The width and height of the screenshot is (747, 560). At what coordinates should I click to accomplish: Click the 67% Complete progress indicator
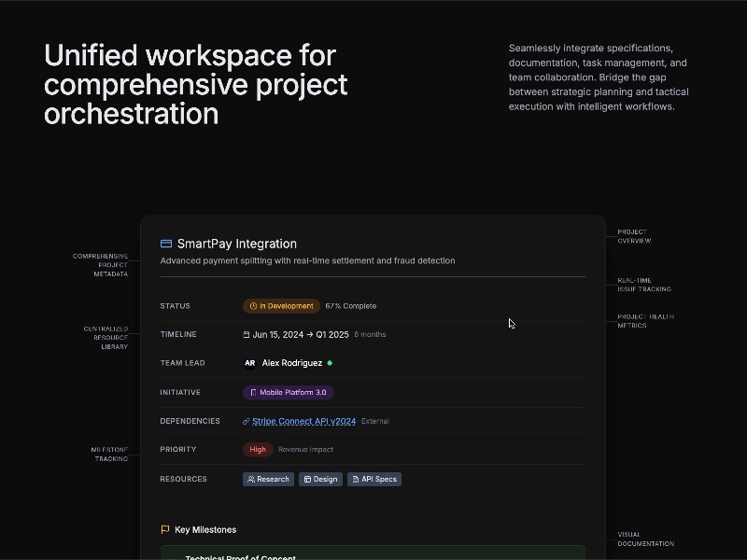(x=350, y=305)
